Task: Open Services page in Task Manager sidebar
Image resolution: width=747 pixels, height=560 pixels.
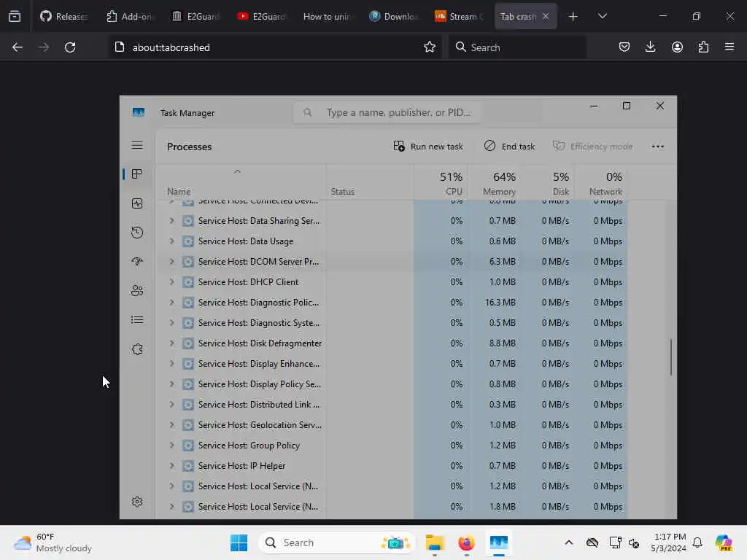Action: [137, 349]
